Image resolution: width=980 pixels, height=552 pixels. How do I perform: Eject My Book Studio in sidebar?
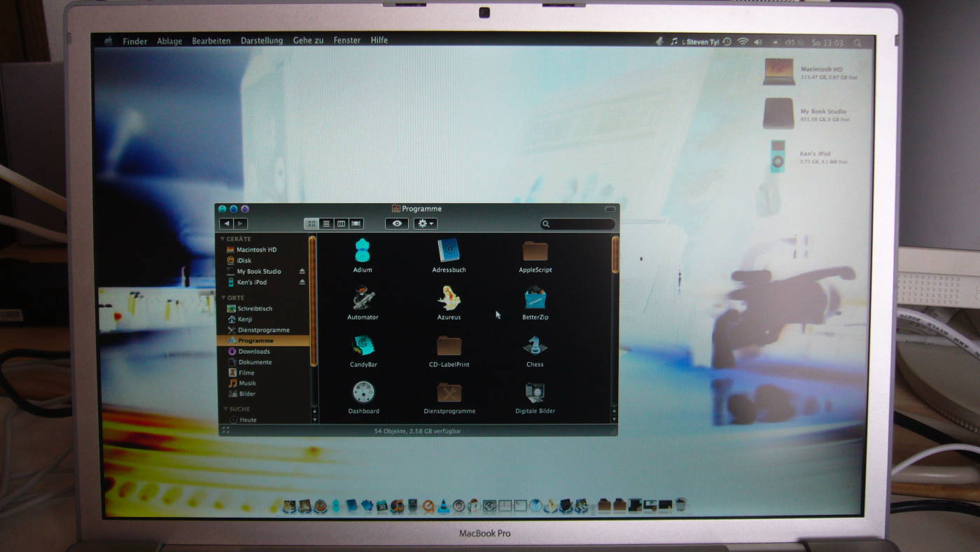pyautogui.click(x=302, y=272)
